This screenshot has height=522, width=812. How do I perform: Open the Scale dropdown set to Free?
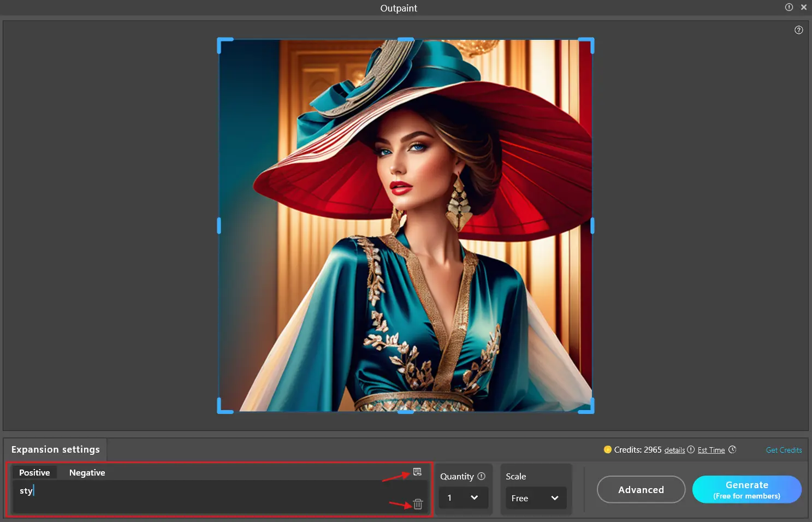pos(535,498)
